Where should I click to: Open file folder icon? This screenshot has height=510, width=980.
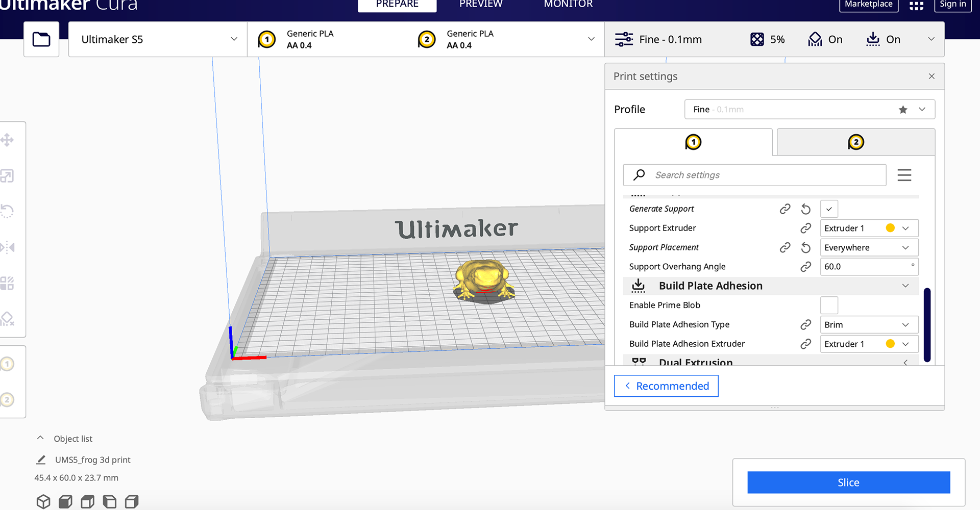coord(41,39)
